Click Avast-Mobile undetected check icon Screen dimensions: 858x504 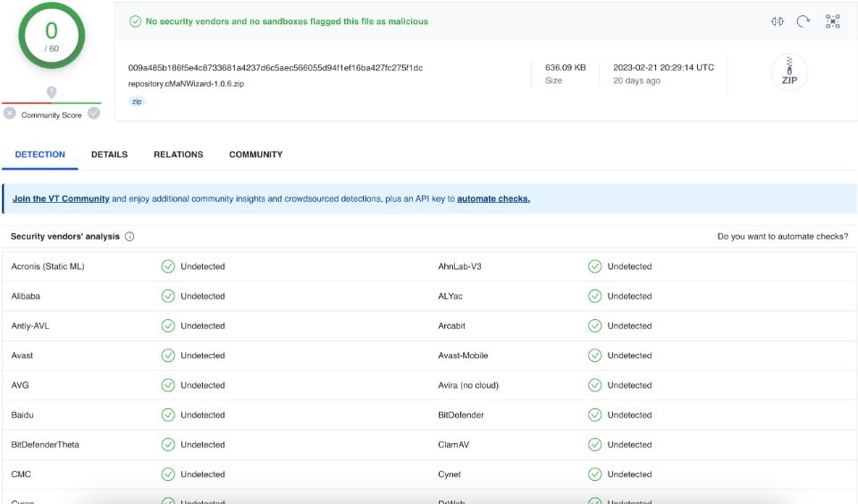click(595, 356)
